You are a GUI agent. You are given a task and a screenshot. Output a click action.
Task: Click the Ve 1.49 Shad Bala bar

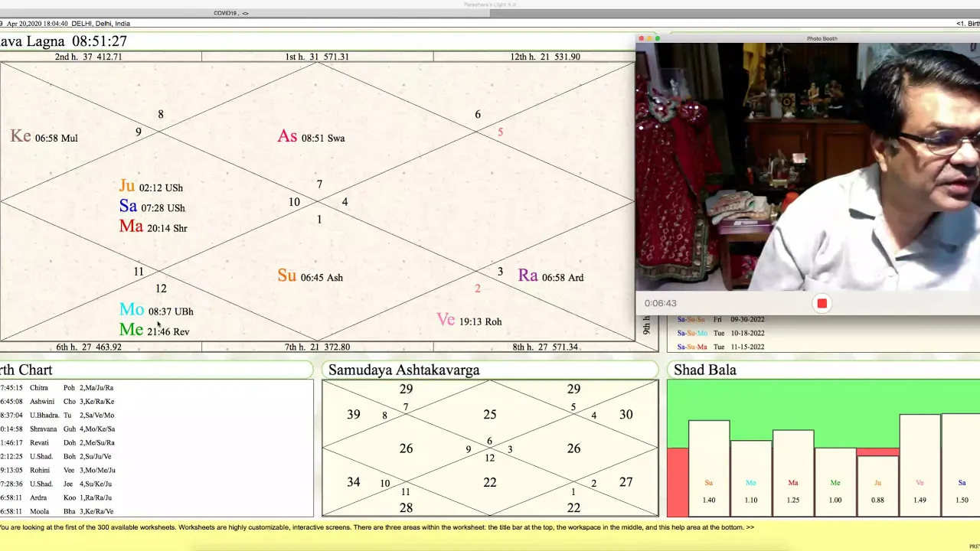[x=920, y=465]
